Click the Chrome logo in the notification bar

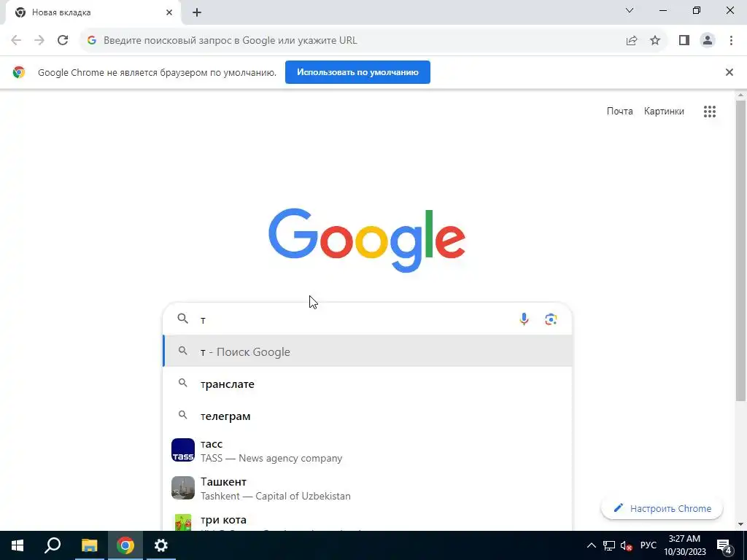tap(19, 72)
